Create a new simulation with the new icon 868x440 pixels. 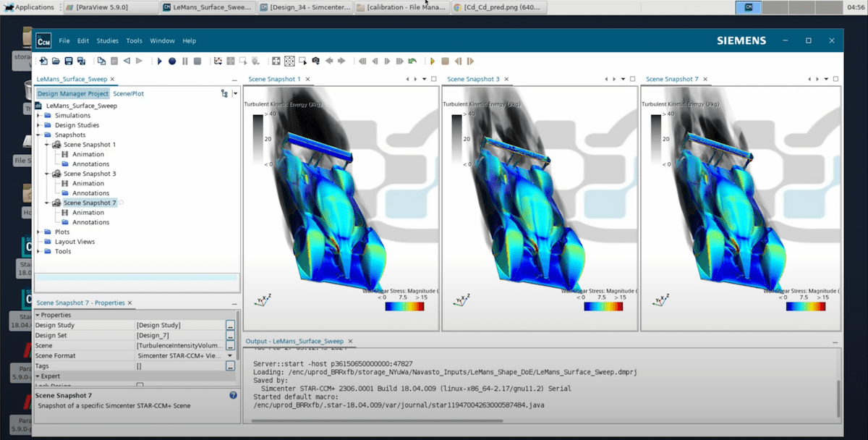(x=43, y=61)
